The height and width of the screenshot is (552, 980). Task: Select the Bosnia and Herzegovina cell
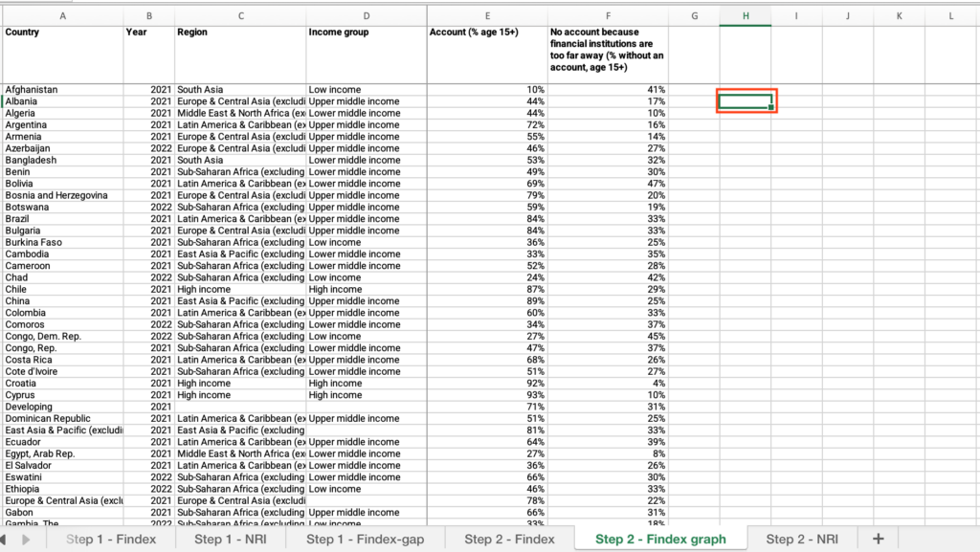pyautogui.click(x=62, y=195)
